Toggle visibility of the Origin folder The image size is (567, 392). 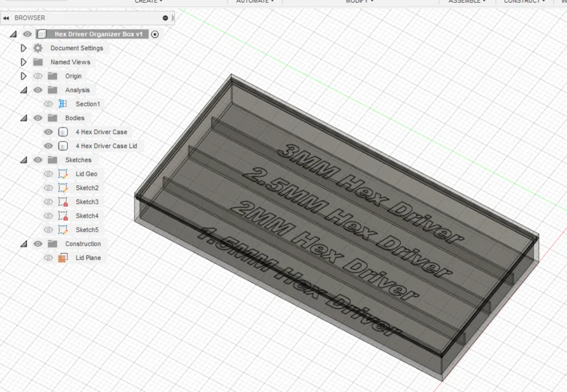(x=37, y=76)
